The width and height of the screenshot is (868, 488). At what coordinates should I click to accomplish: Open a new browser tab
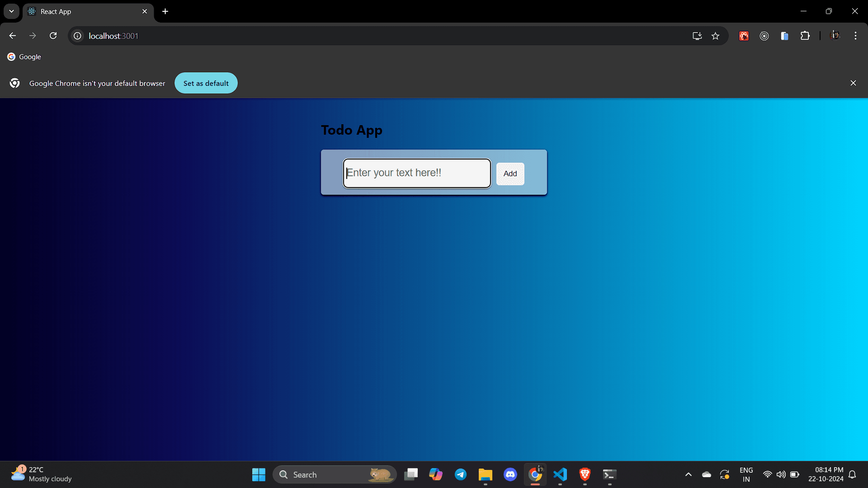165,11
